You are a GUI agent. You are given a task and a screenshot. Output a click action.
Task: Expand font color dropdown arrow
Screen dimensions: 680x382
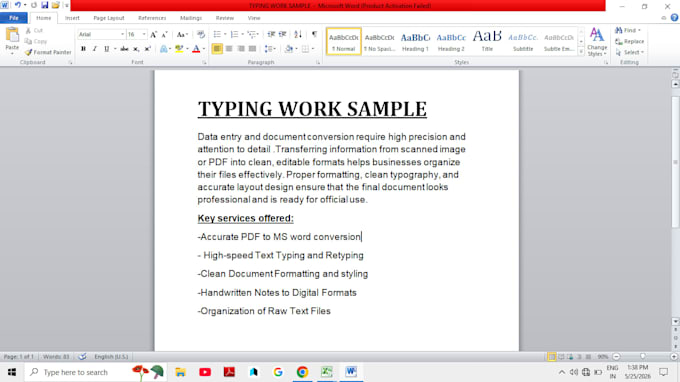tap(204, 49)
